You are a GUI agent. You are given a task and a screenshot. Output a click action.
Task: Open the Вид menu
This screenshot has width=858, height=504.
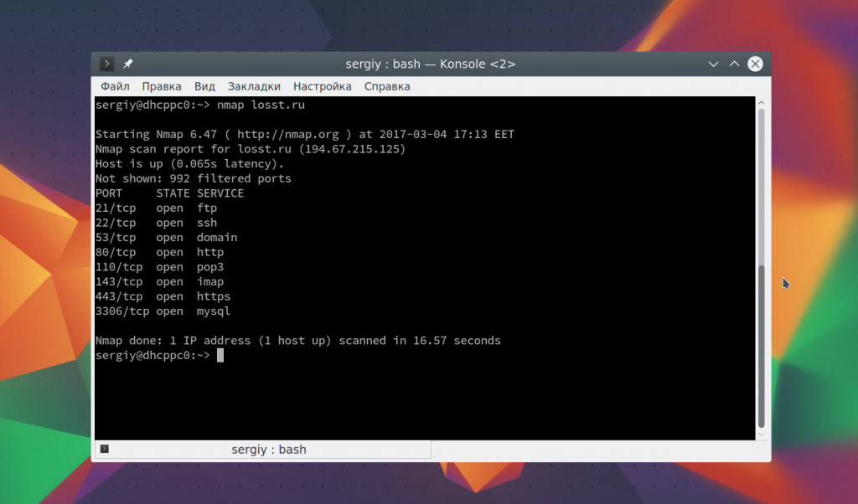click(204, 86)
